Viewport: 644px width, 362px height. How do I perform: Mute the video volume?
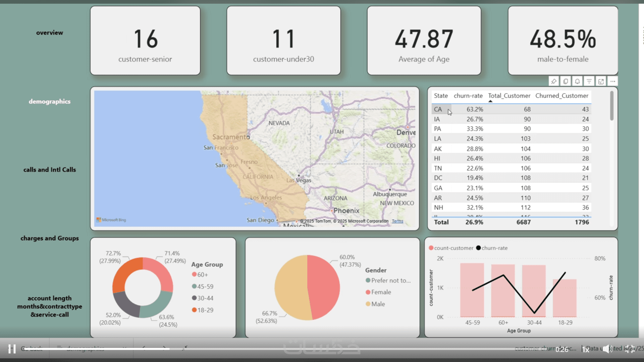click(x=607, y=349)
